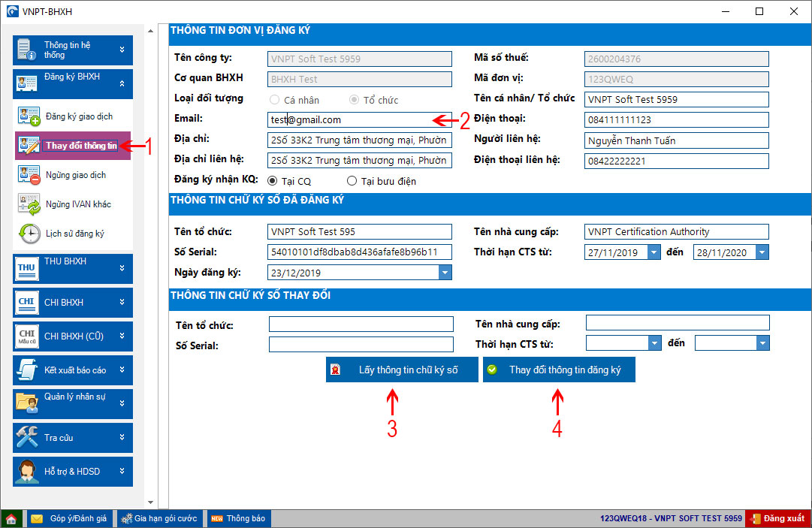Click the CHI BHXH (CŨ) Mẫu cũ icon
812x528 pixels.
26,336
